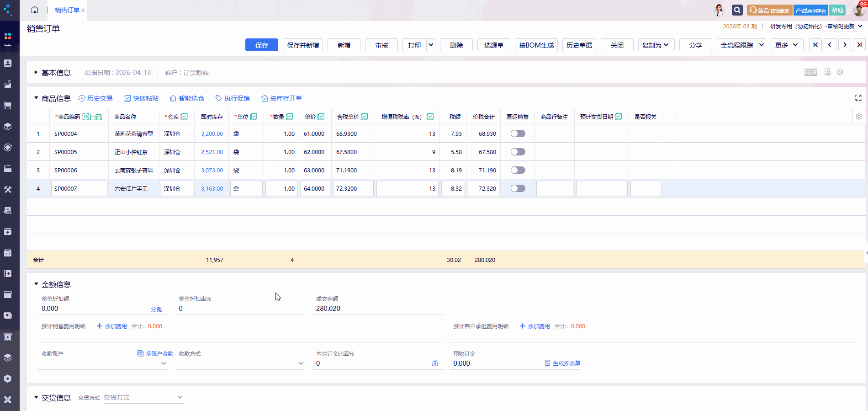The image size is (868, 411).
Task: Open the 打印 dropdown arrow
Action: [x=431, y=45]
